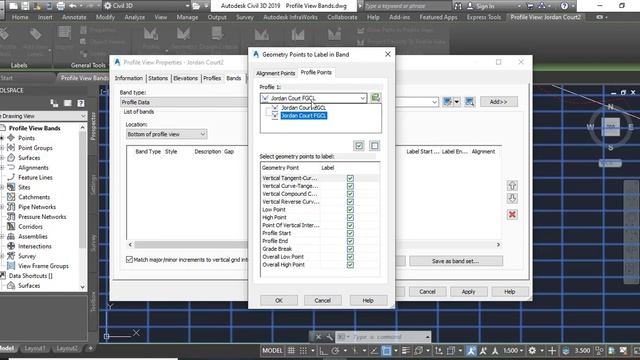Open the Analyze ribbon tab
The image size is (640, 360).
coord(135,17)
